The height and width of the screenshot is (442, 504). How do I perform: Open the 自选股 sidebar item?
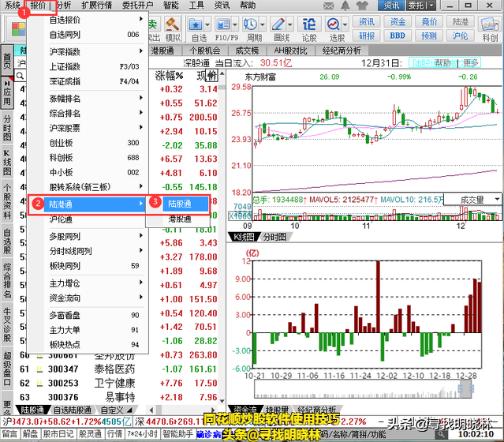[7, 242]
